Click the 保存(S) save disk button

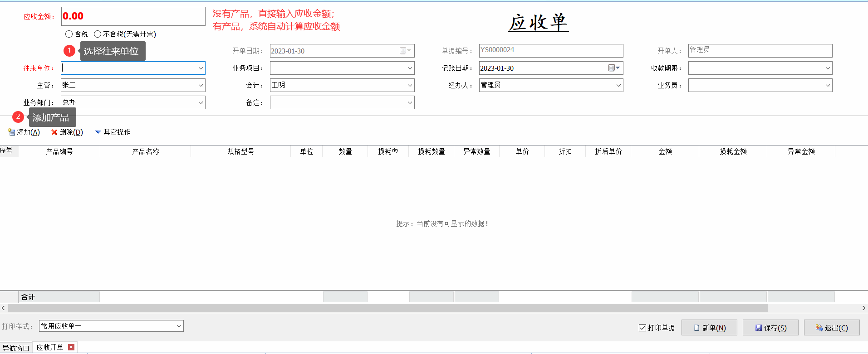click(x=770, y=328)
